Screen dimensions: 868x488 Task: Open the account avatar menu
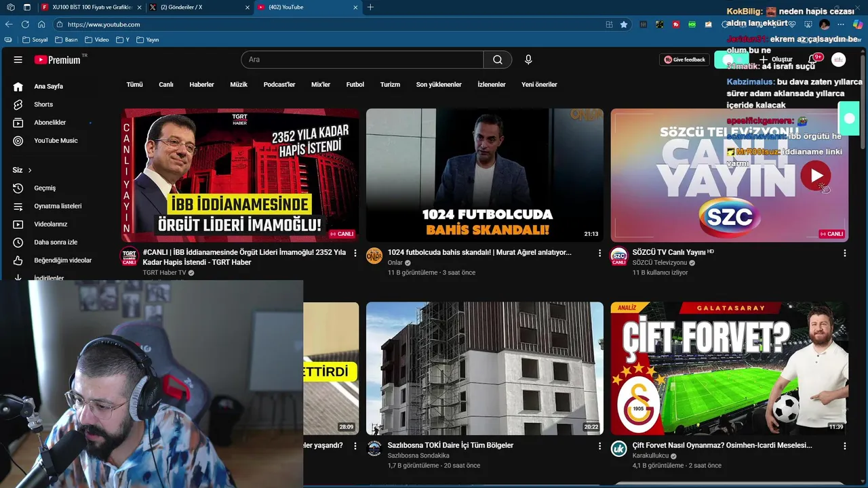tap(839, 60)
